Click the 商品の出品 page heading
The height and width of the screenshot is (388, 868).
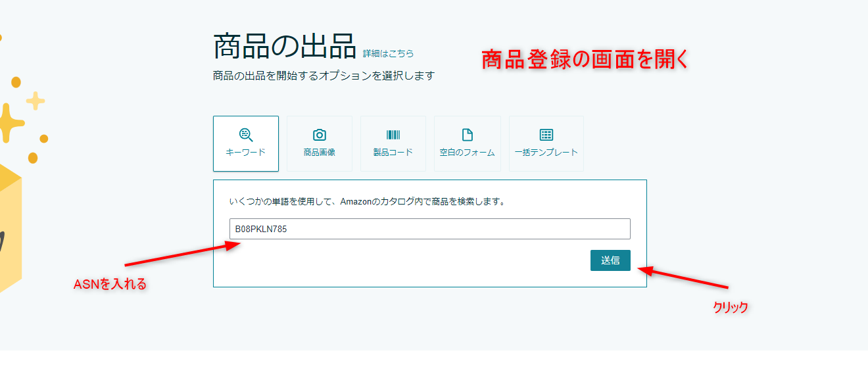coord(285,46)
